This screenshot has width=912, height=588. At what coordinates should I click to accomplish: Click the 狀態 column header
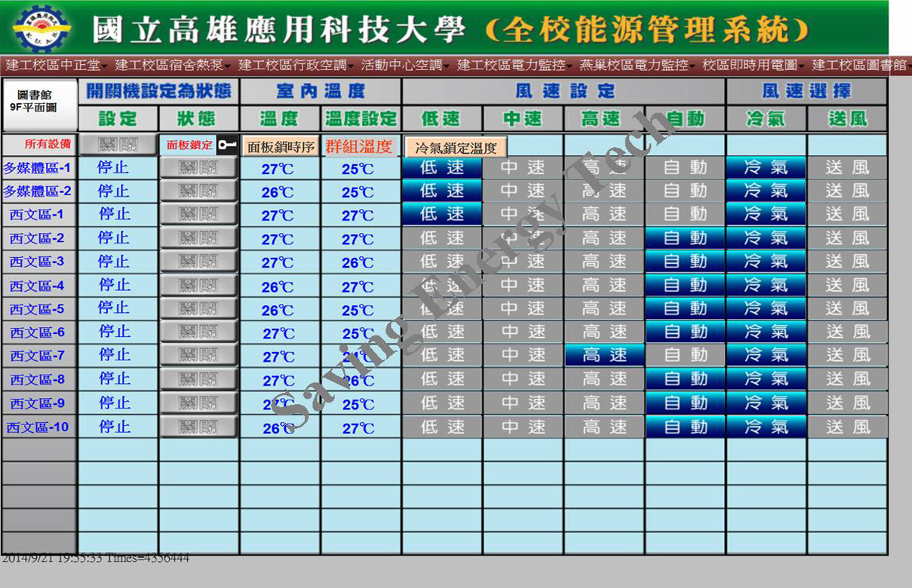pos(198,118)
